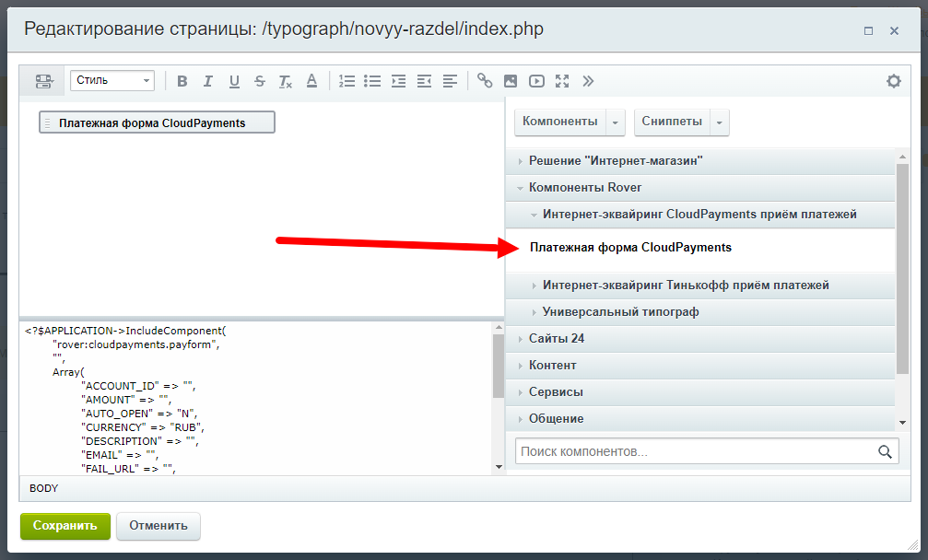928x560 pixels.
Task: Insert a video
Action: click(x=536, y=81)
